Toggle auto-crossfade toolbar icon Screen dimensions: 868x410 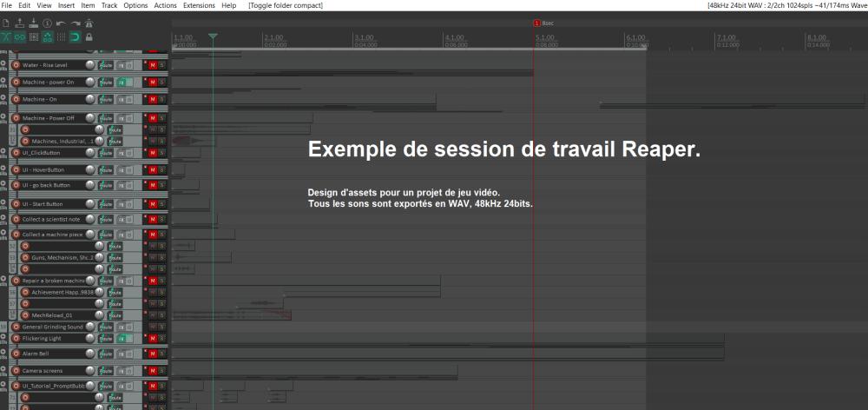(x=6, y=37)
